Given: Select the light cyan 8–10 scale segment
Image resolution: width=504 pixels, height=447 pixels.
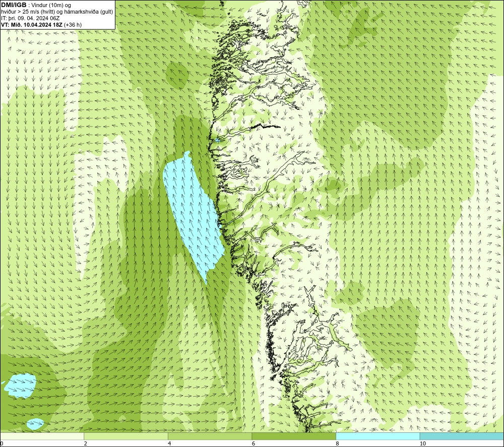Looking at the screenshot, I should tap(377, 436).
